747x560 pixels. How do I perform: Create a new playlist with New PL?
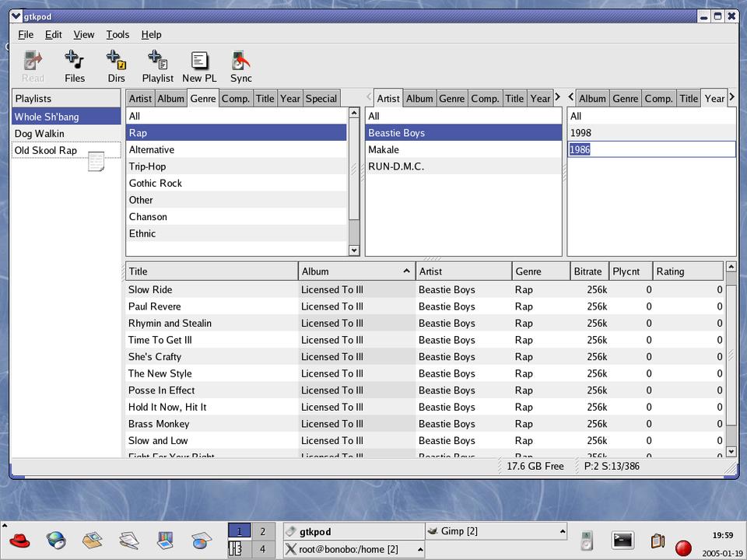click(x=199, y=65)
